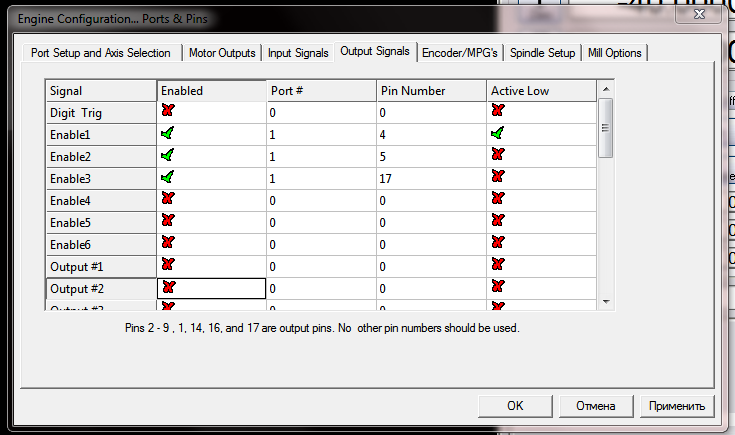
Task: Click Pin Number cell for Enable1
Action: [x=431, y=135]
